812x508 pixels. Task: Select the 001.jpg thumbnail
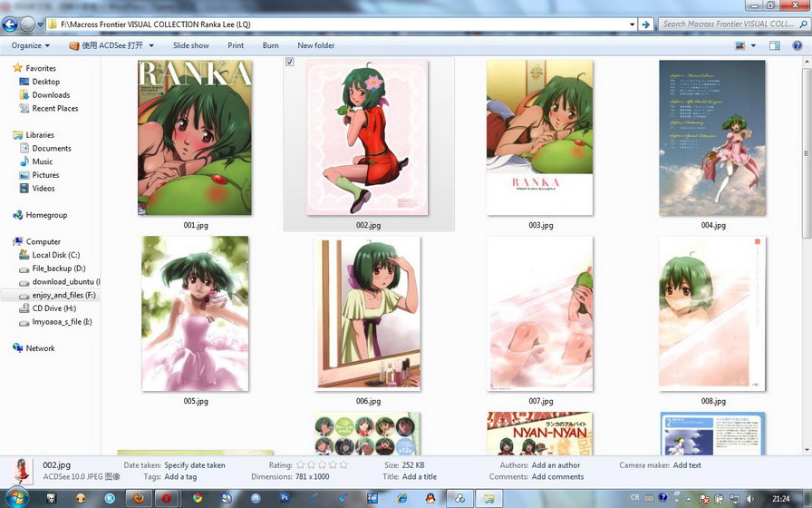[x=195, y=137]
